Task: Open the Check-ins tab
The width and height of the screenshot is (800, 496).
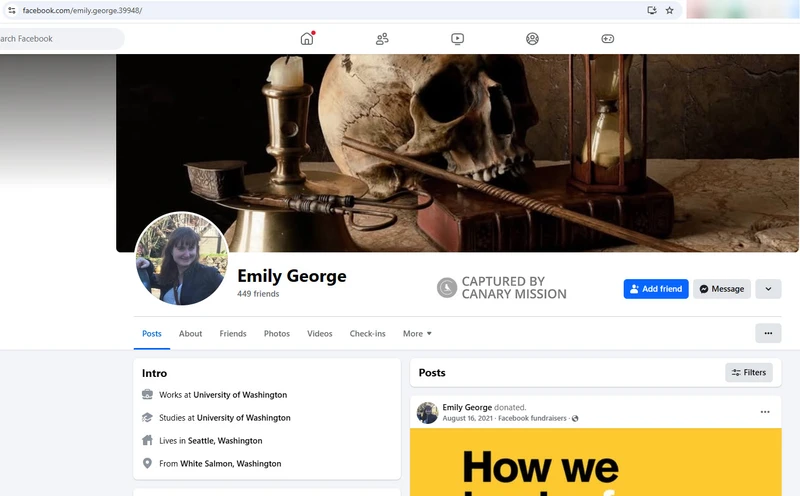Action: tap(367, 334)
